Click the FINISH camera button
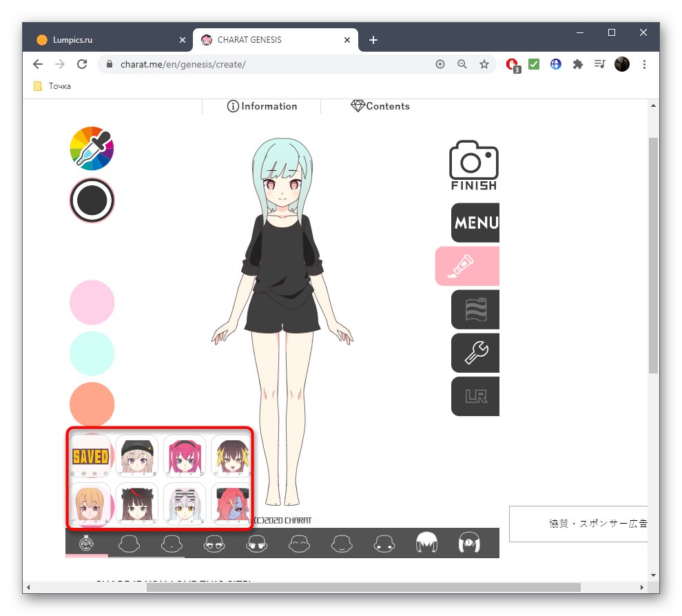The width and height of the screenshot is (682, 616). pyautogui.click(x=474, y=165)
